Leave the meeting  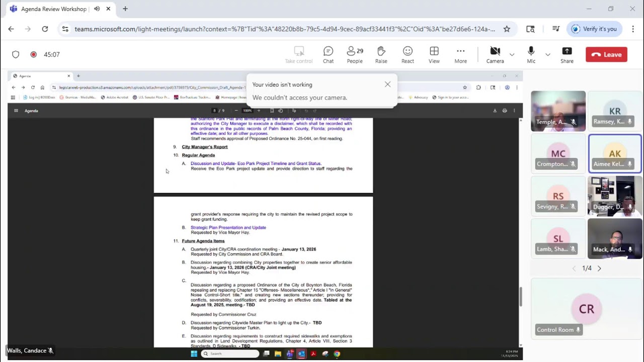click(606, 54)
